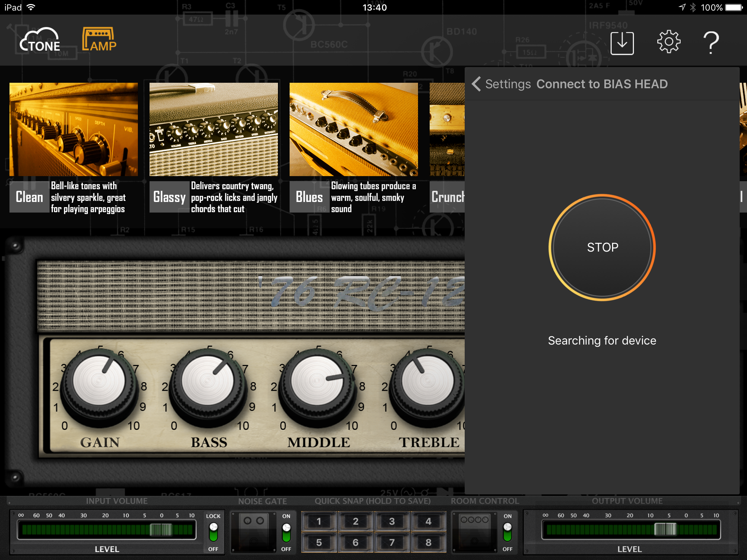Image resolution: width=747 pixels, height=560 pixels.
Task: Go back to Settings via chevron
Action: coord(476,84)
